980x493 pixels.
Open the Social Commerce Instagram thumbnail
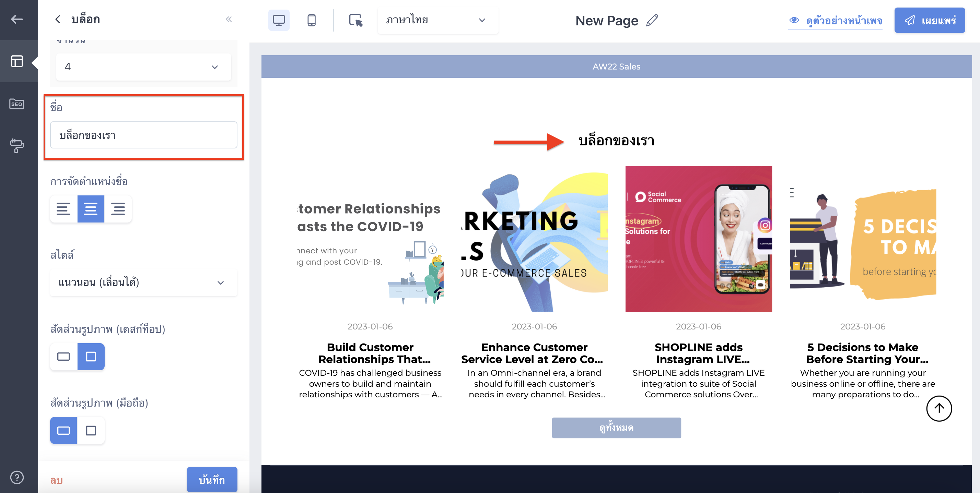click(x=699, y=239)
